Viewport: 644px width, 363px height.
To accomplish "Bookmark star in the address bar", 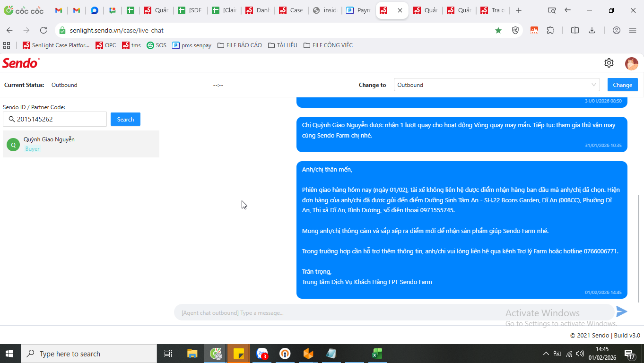I will click(498, 30).
